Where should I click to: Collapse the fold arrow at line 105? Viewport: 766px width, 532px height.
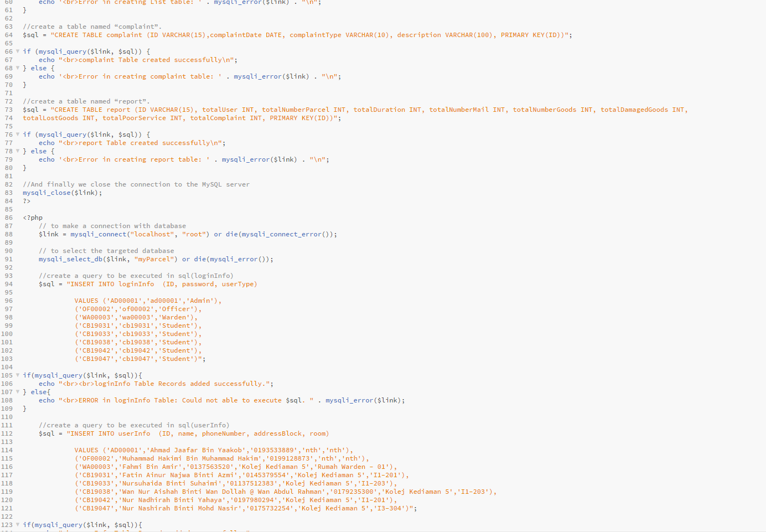click(18, 375)
